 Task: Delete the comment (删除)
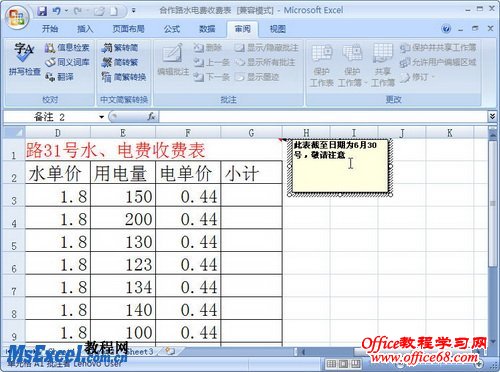tap(208, 48)
